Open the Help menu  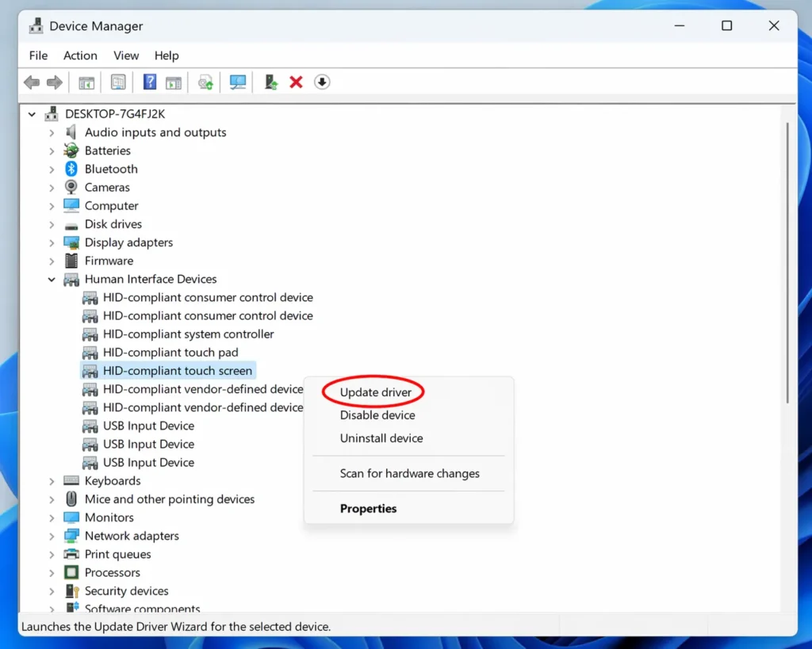tap(167, 55)
